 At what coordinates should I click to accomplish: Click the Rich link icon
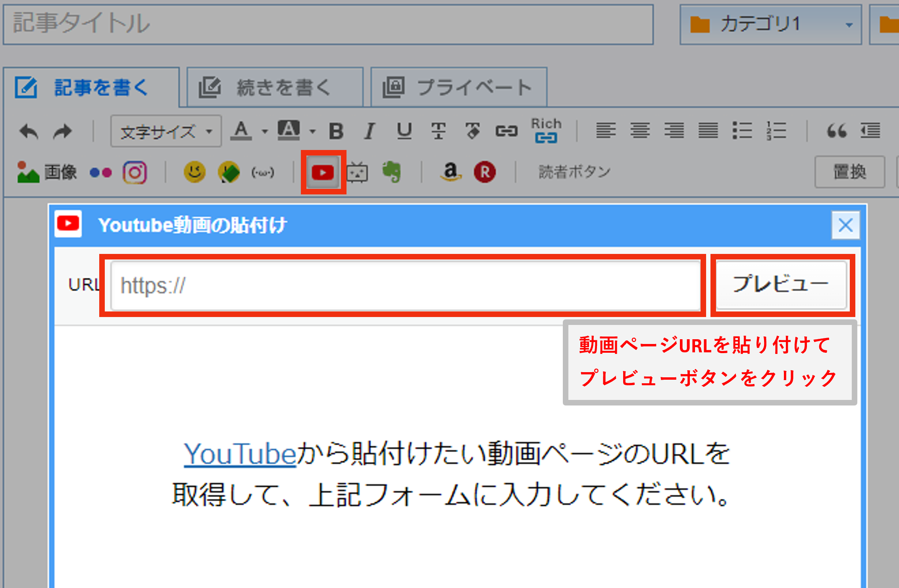click(x=546, y=131)
